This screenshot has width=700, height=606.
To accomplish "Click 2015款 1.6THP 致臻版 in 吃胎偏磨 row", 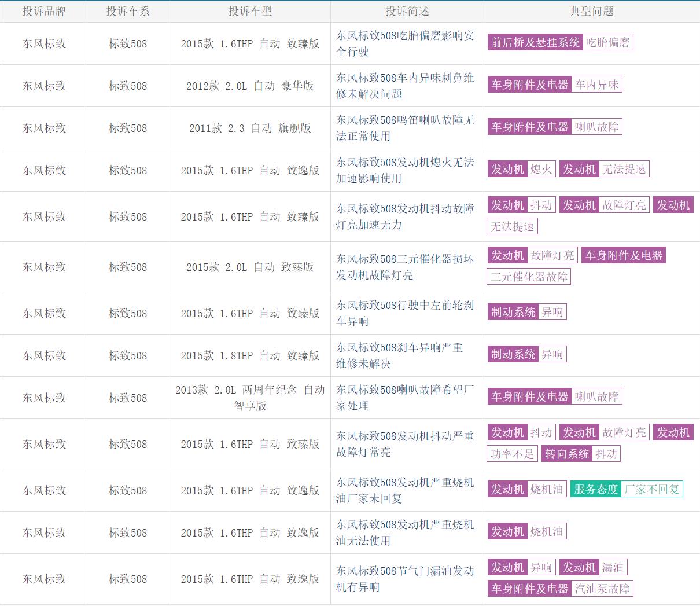I will click(250, 43).
